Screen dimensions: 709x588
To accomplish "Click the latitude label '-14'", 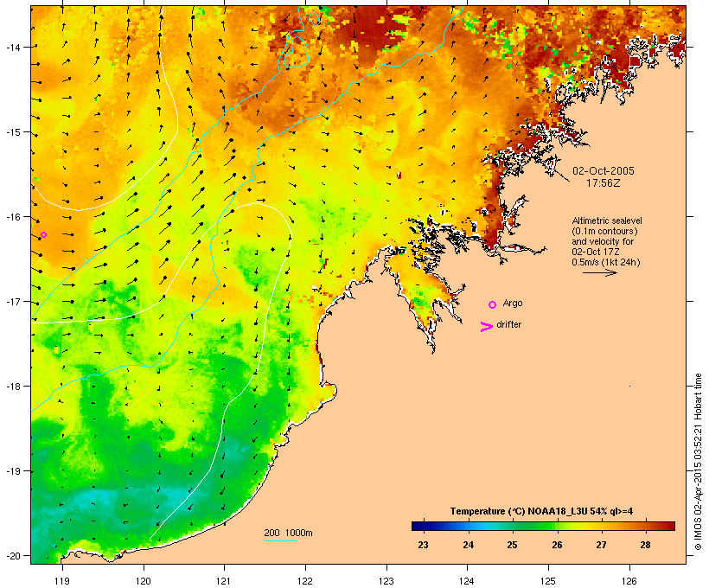I will tap(12, 47).
